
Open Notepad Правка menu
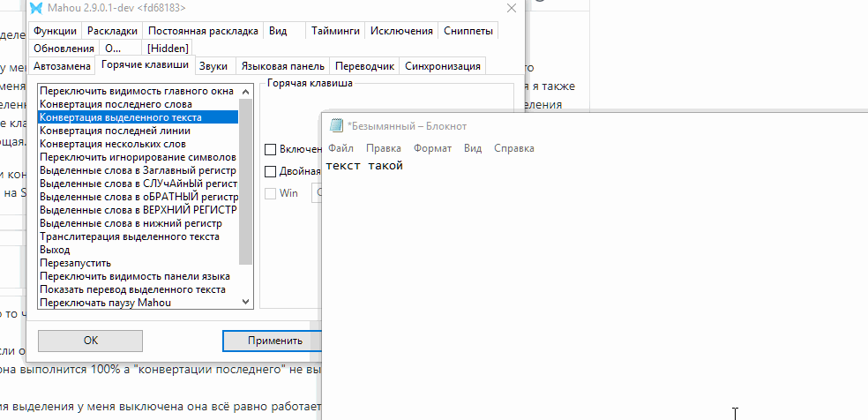[384, 148]
